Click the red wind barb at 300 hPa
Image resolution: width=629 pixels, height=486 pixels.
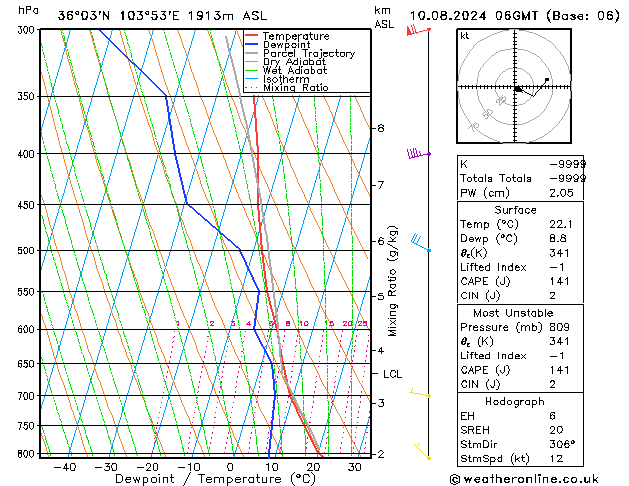pos(418,30)
